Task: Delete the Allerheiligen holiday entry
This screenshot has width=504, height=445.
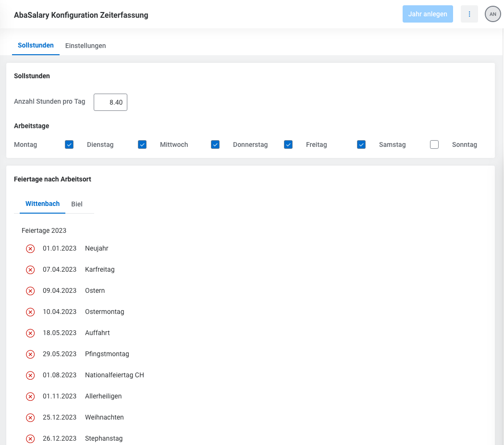Action: [x=30, y=397]
